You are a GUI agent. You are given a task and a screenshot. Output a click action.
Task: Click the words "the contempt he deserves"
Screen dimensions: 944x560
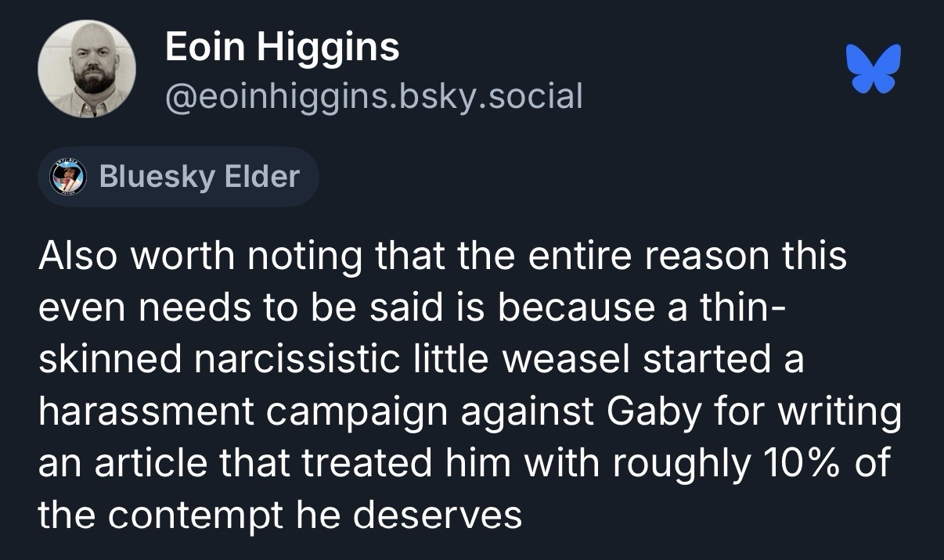pyautogui.click(x=279, y=515)
